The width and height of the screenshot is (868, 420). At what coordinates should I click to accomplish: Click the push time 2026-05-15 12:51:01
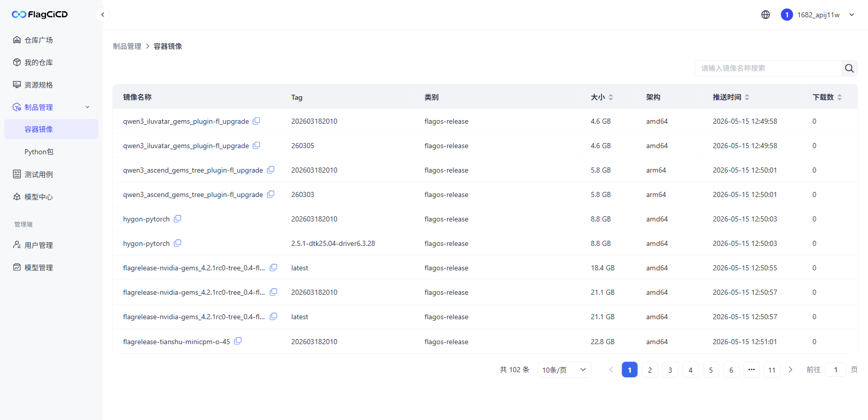[x=745, y=342]
